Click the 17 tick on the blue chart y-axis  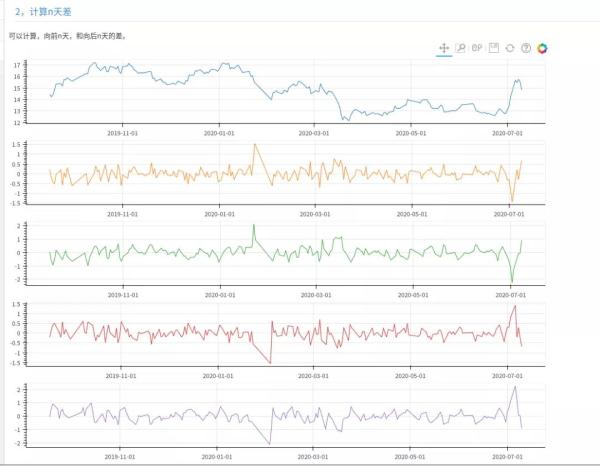pyautogui.click(x=17, y=65)
